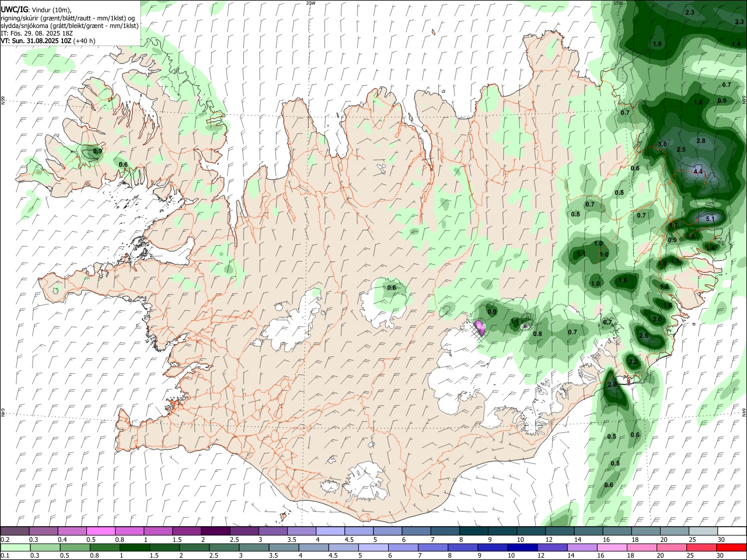Click the 15W longitude label
747x560 pixels.
tap(618, 3)
